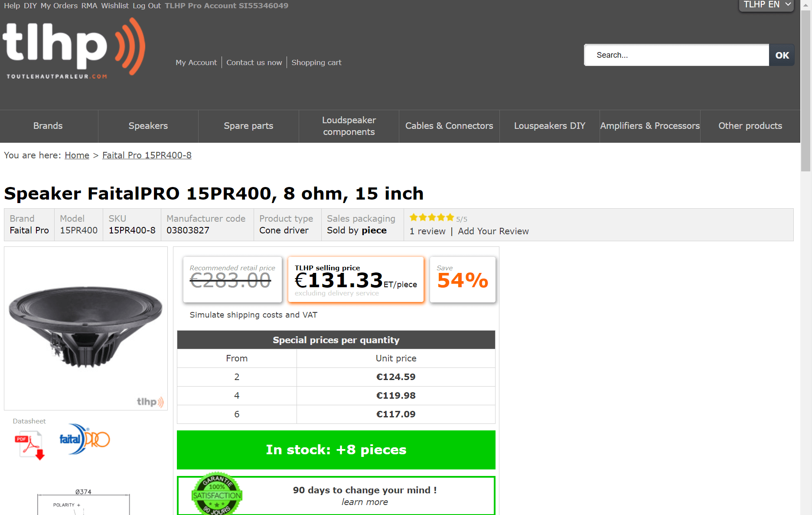Open My Orders
812x515 pixels.
pyautogui.click(x=59, y=6)
